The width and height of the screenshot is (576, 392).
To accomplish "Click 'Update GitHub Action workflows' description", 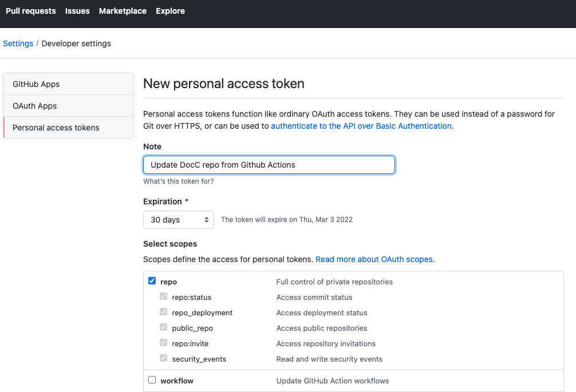I will [x=333, y=381].
